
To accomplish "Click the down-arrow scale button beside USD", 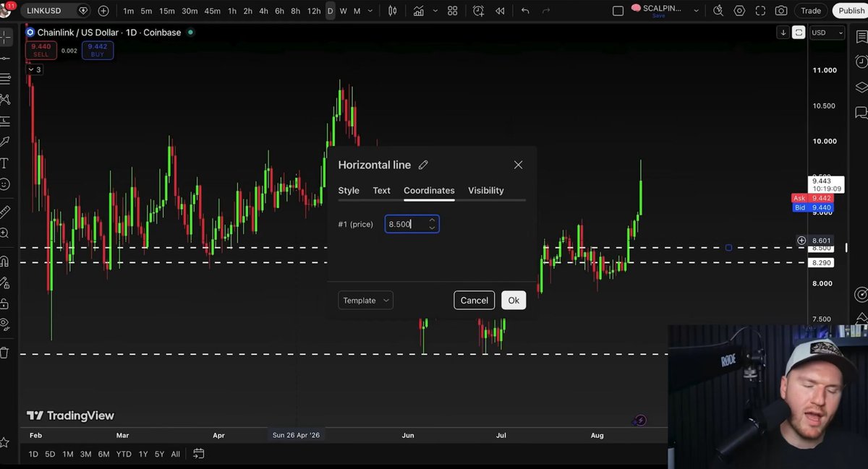I will click(783, 33).
